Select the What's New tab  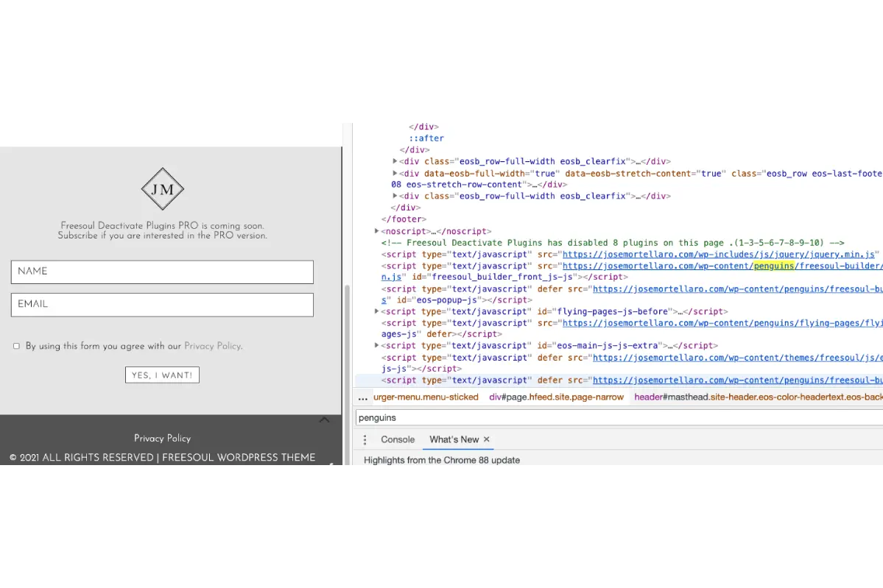click(454, 439)
